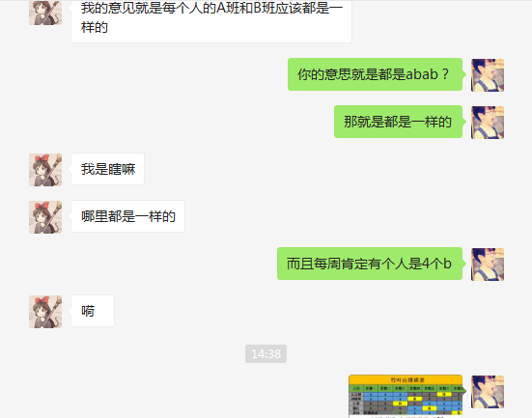Click the 14:38 timestamp label
The width and height of the screenshot is (532, 418).
coord(266,354)
